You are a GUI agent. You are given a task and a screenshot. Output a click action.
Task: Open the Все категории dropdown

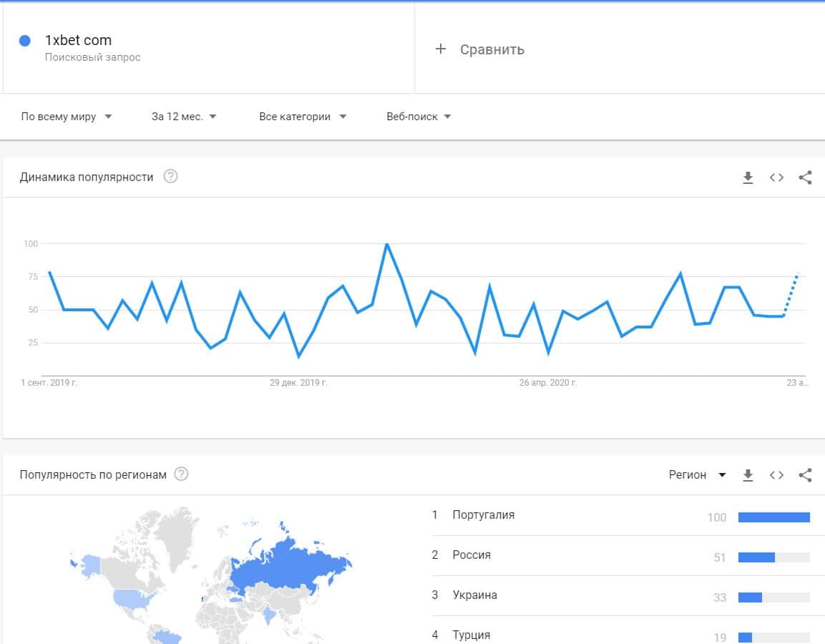click(302, 117)
